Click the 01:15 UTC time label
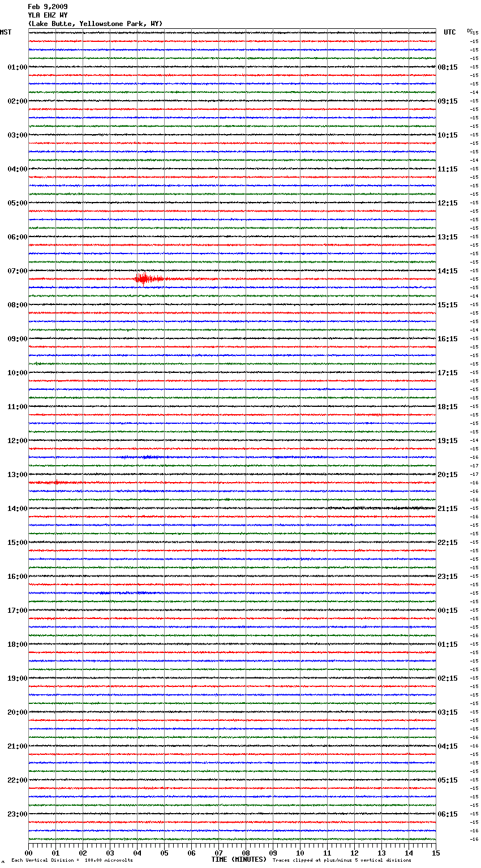Screen dimensions: 481x868 pyautogui.click(x=448, y=644)
